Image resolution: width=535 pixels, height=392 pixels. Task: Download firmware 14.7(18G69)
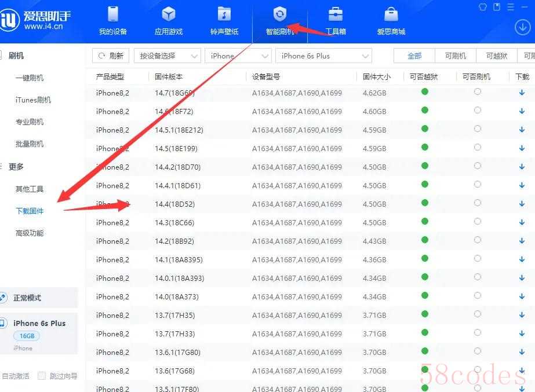pos(522,93)
